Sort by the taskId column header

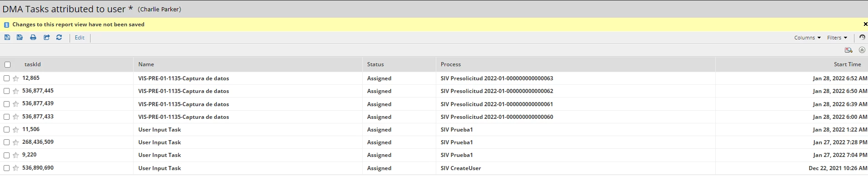[x=33, y=64]
